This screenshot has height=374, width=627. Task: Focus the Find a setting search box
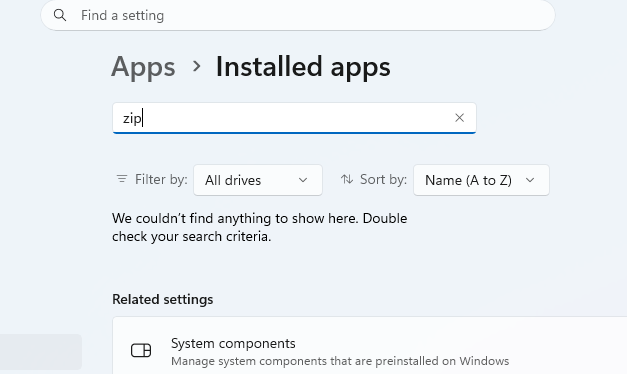(x=298, y=15)
